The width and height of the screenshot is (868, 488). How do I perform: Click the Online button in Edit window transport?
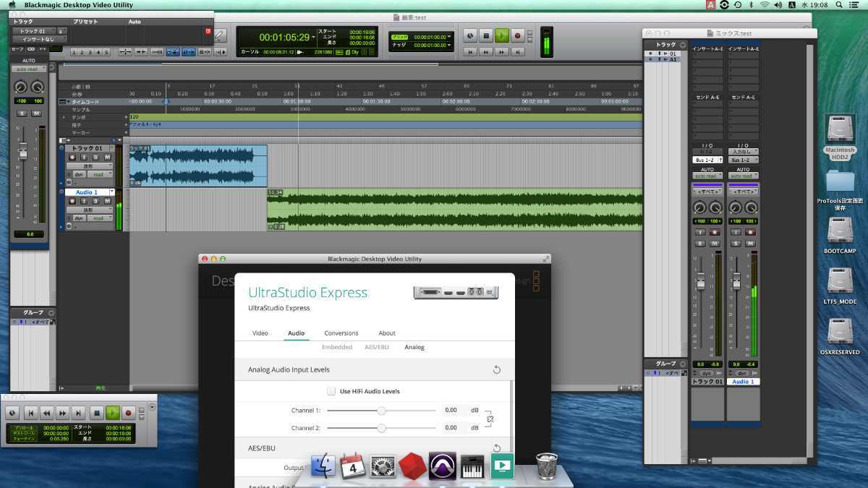[x=470, y=35]
